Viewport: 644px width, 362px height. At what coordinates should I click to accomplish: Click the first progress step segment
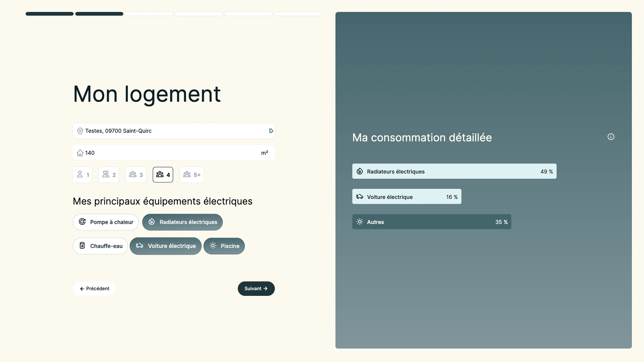pyautogui.click(x=50, y=14)
